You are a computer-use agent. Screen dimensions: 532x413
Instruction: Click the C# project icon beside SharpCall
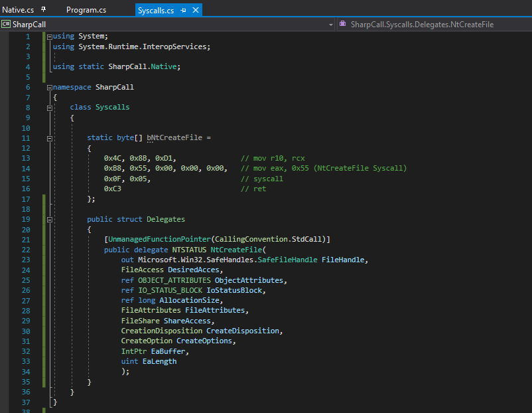(x=7, y=23)
